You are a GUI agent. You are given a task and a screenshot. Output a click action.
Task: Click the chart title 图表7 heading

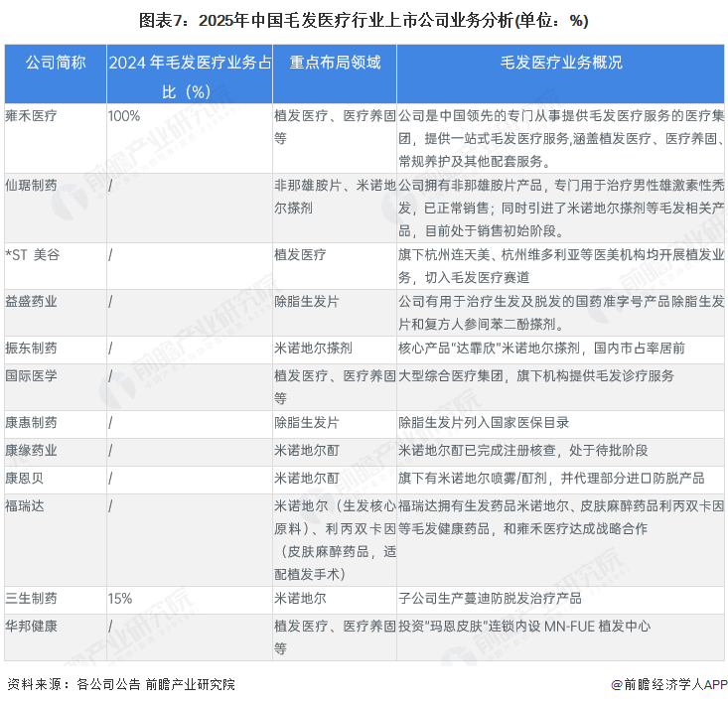(x=364, y=21)
